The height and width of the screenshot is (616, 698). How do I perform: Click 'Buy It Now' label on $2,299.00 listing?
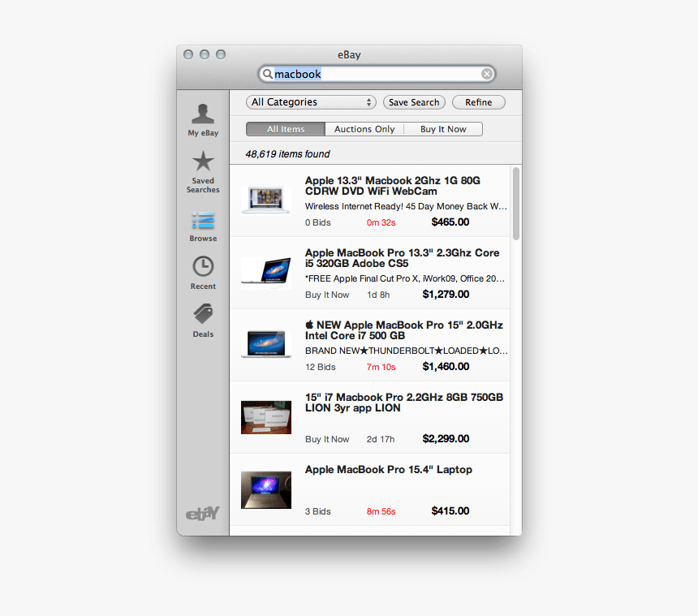(x=327, y=439)
